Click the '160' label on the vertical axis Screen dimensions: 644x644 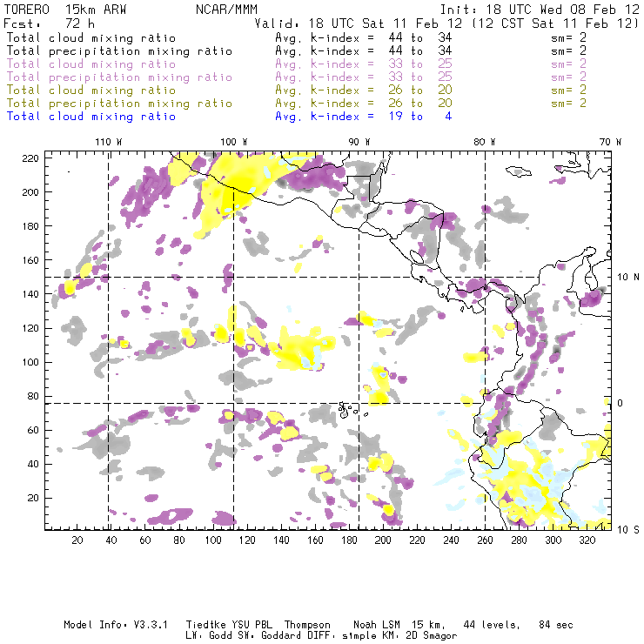coord(30,260)
